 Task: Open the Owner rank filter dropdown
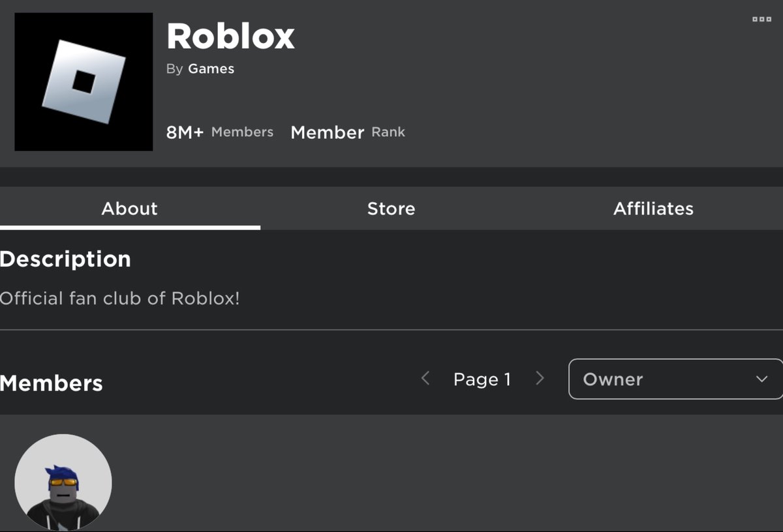[x=676, y=379]
